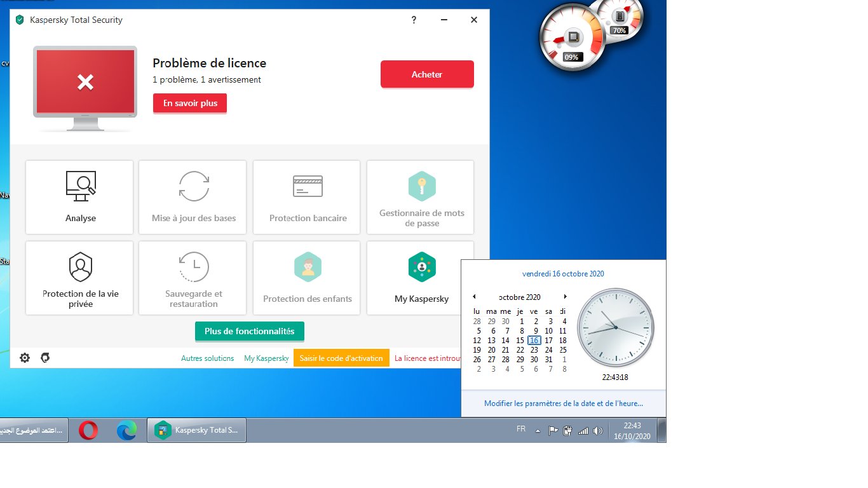Show hidden tray icons arrow

click(538, 431)
